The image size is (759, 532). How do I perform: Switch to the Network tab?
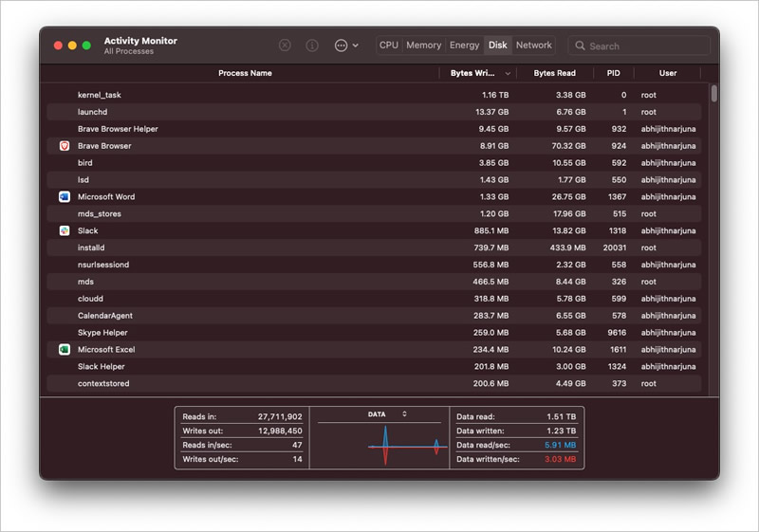click(x=534, y=45)
